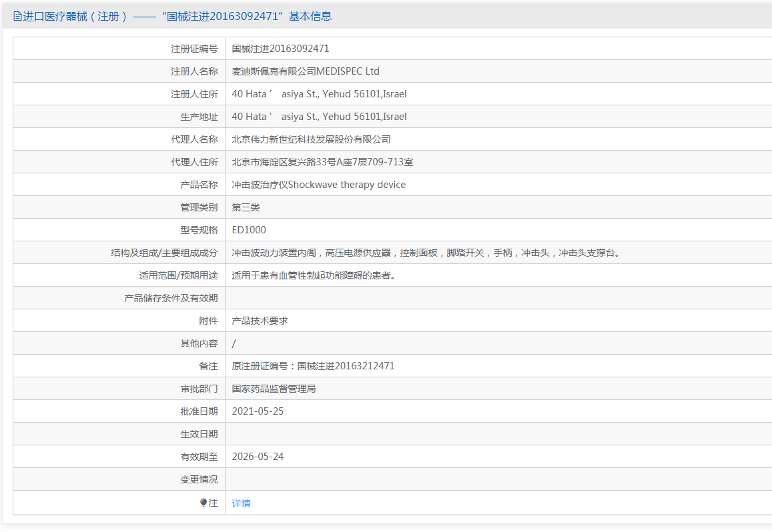The image size is (772, 532).
Task: Click the 批准日期 label
Action: tap(199, 411)
